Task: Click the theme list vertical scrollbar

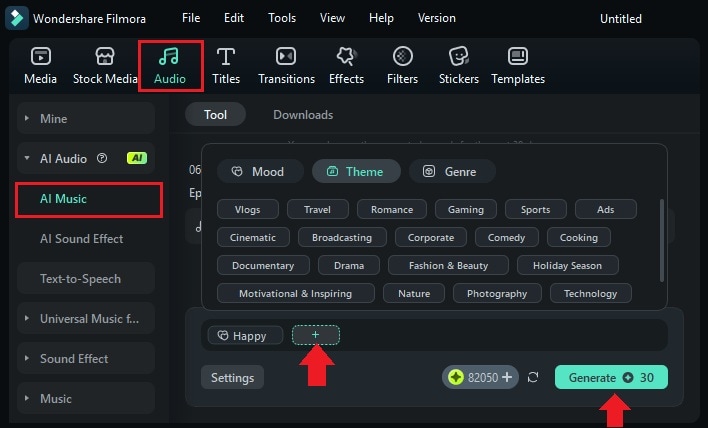Action: tap(661, 240)
